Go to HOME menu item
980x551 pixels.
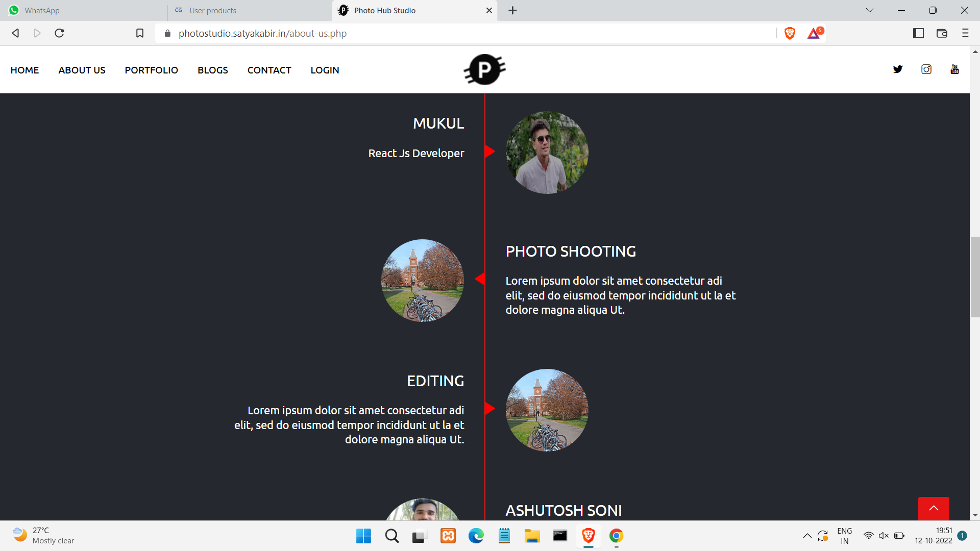pos(24,70)
